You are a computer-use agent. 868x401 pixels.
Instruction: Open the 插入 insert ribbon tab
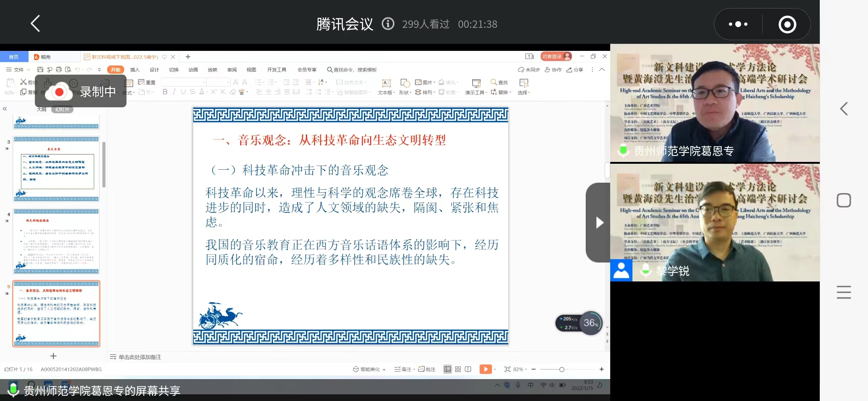coord(135,70)
